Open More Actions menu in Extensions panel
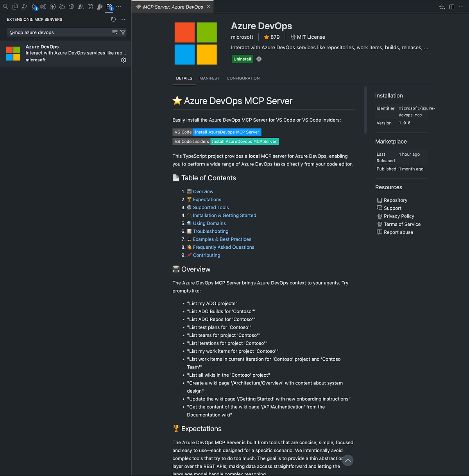The image size is (469, 476). [123, 19]
